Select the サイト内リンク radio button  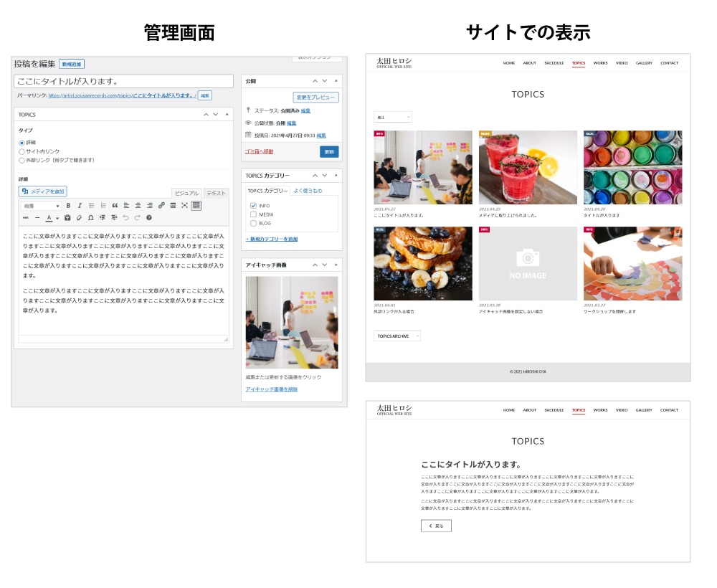(x=22, y=152)
